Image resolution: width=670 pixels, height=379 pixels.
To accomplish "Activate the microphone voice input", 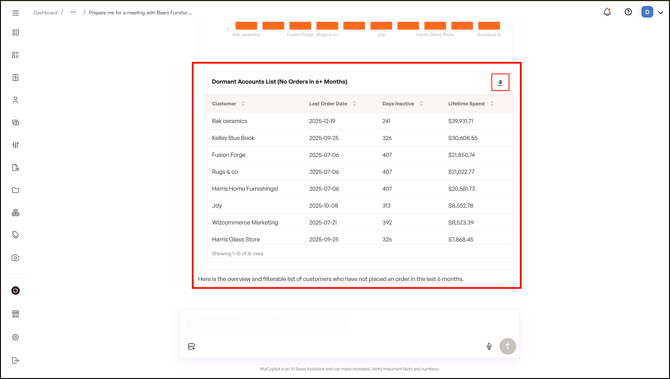I will [x=489, y=346].
